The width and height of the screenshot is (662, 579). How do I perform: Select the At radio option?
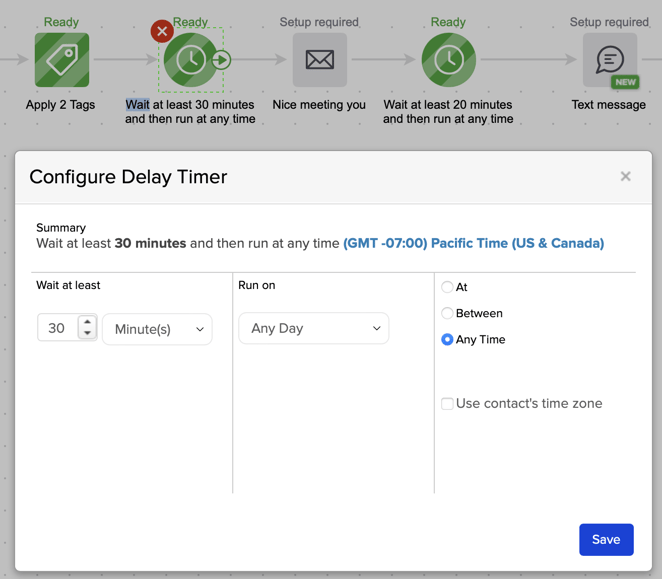[x=447, y=287]
